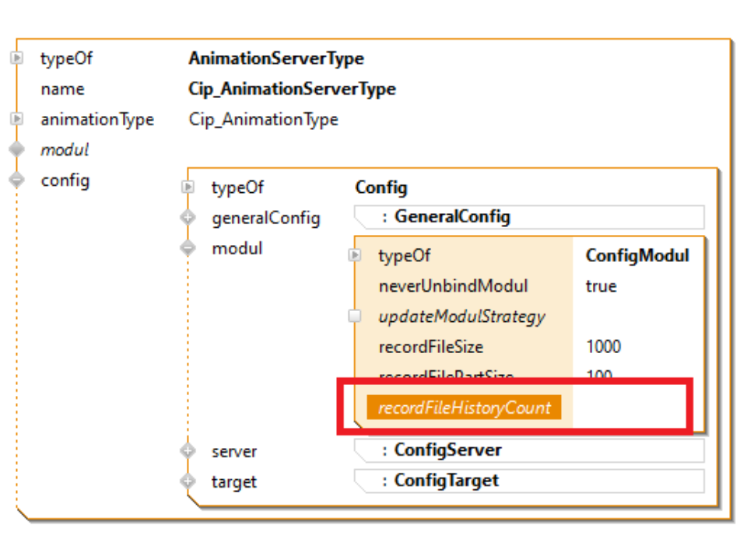
Task: Expand the generalConfig plus icon
Action: coord(188,218)
